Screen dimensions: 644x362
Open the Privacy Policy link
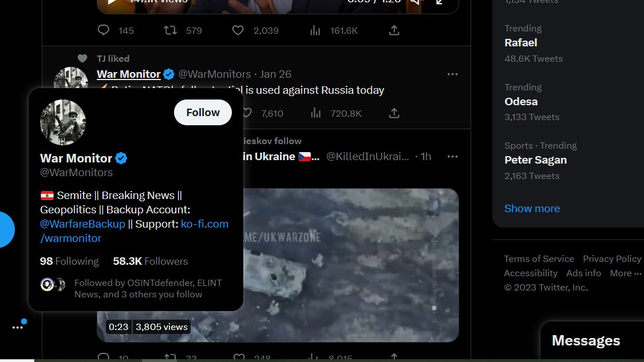click(612, 259)
